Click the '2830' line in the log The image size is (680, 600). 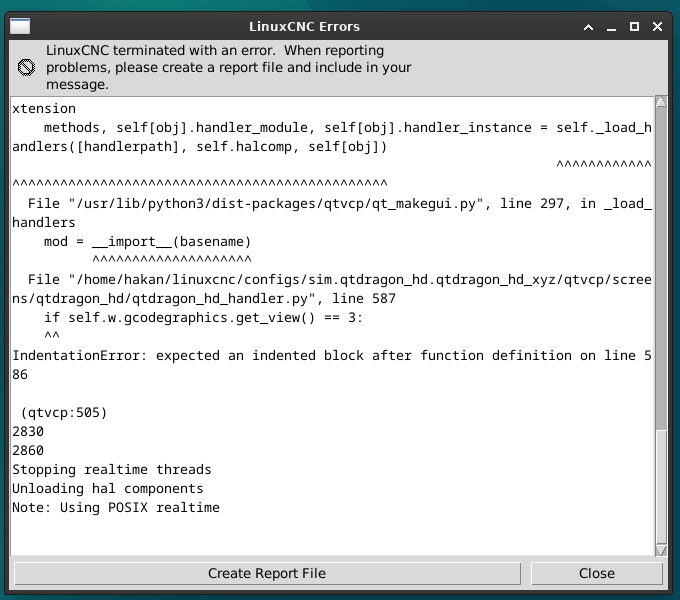point(28,431)
